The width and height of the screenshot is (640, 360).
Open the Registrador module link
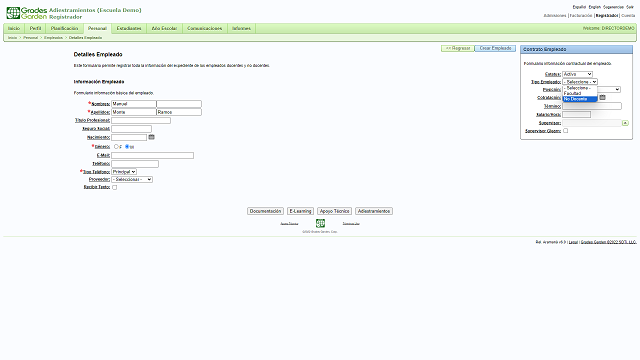(607, 16)
